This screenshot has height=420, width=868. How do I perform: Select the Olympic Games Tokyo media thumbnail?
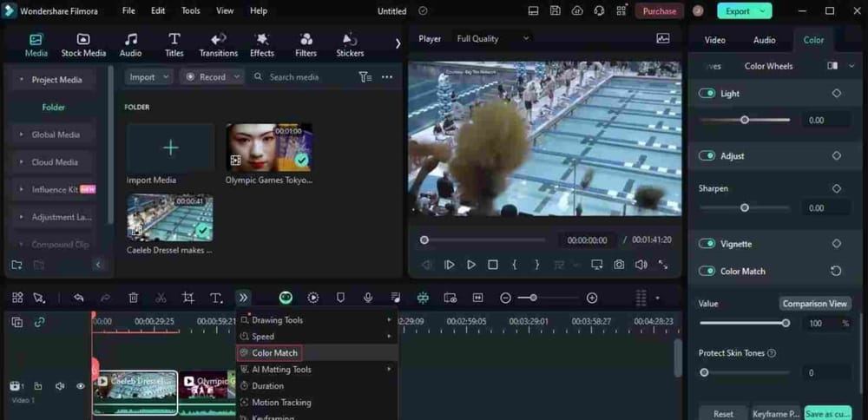[269, 147]
